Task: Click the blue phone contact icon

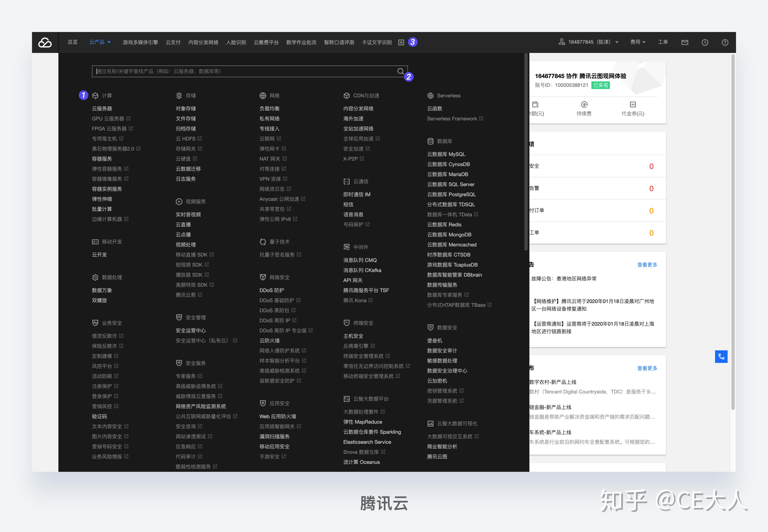Action: coord(721,356)
